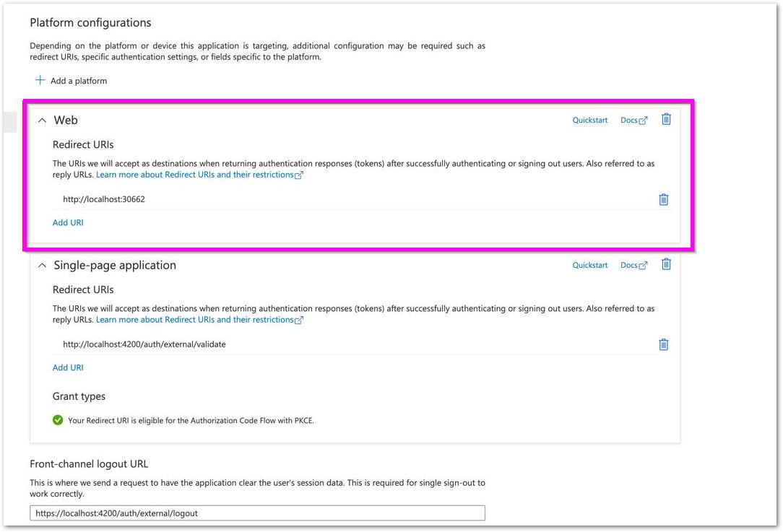Collapse the Single-page application section
The height and width of the screenshot is (532, 783).
pyautogui.click(x=42, y=266)
